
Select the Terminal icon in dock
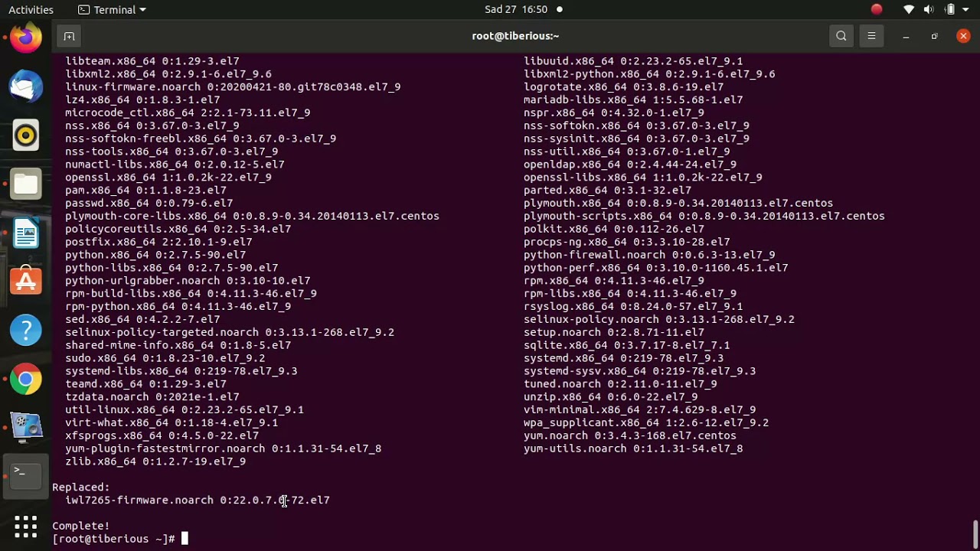(x=25, y=475)
